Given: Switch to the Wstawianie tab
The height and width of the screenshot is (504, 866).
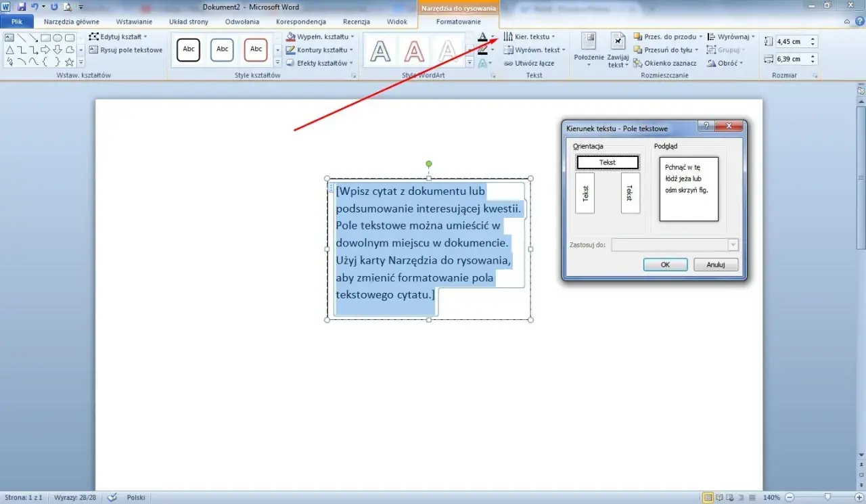Looking at the screenshot, I should [x=134, y=22].
